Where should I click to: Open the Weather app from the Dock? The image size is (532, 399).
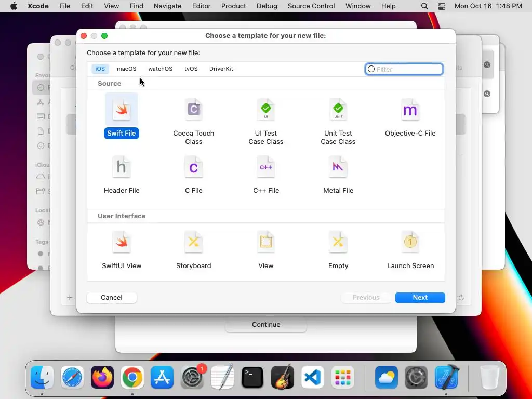387,377
